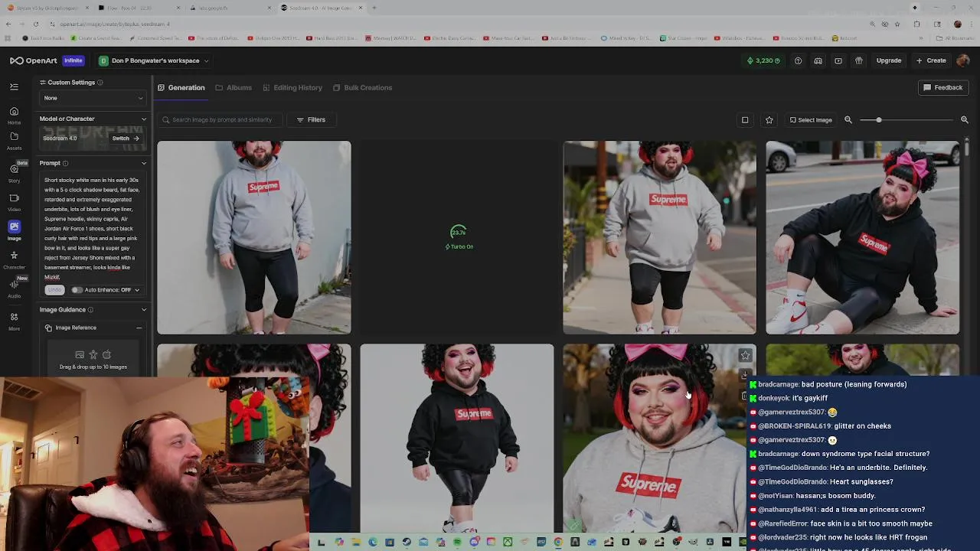This screenshot has height=551, width=980.
Task: Open the user profile avatar
Action: coord(962,60)
